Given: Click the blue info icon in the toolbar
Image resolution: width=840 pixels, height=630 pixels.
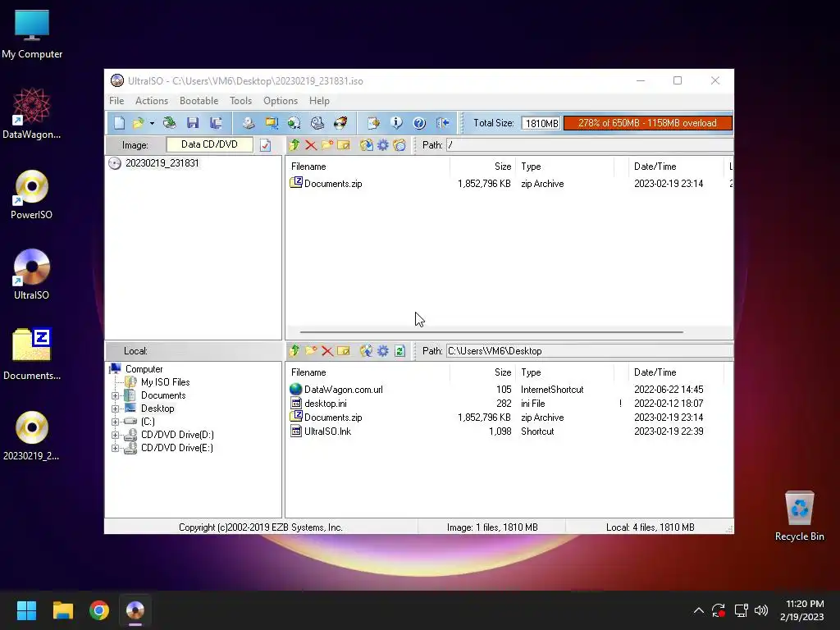Looking at the screenshot, I should pos(396,123).
